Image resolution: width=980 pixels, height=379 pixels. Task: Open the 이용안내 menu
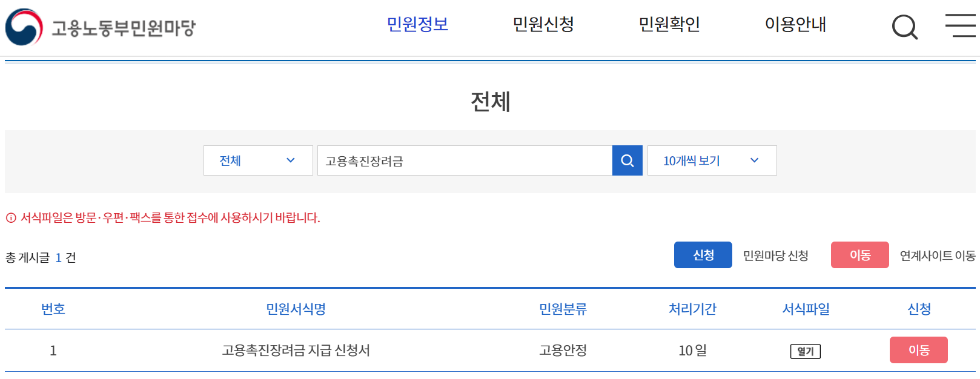796,25
